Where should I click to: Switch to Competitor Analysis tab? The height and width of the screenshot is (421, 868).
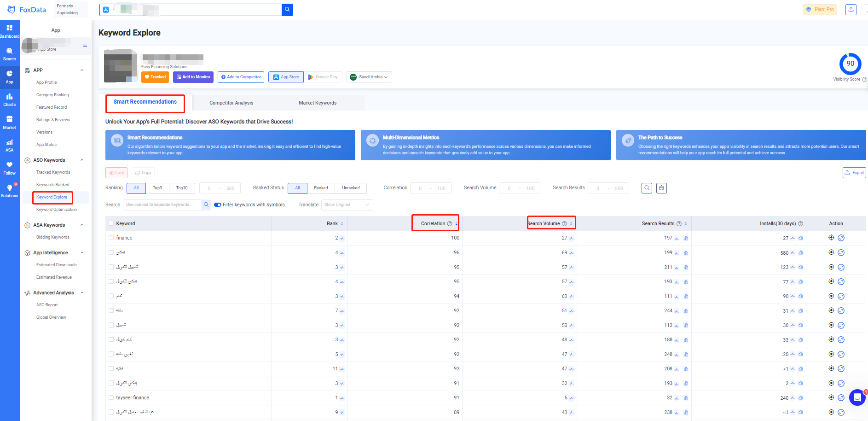click(x=231, y=103)
